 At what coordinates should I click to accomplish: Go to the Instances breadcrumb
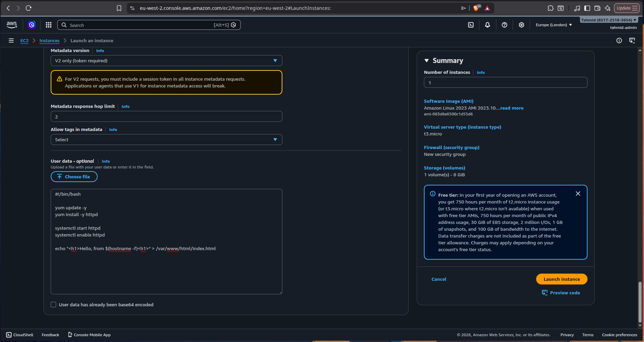49,40
